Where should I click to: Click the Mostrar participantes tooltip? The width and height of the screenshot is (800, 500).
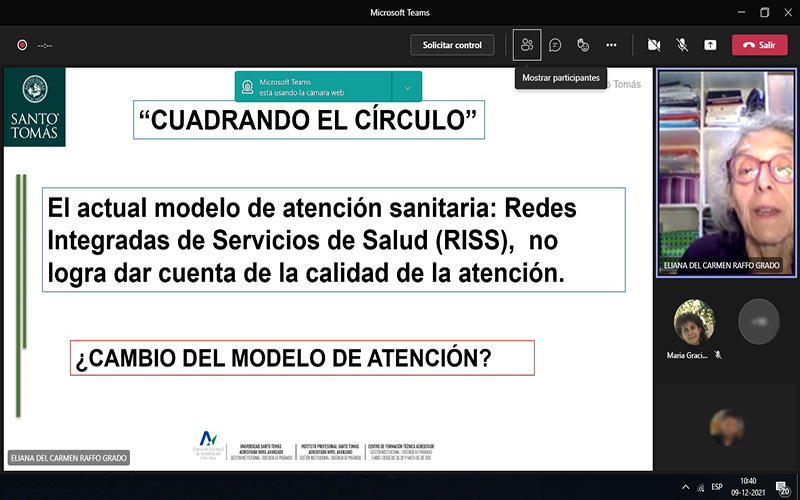pos(561,78)
